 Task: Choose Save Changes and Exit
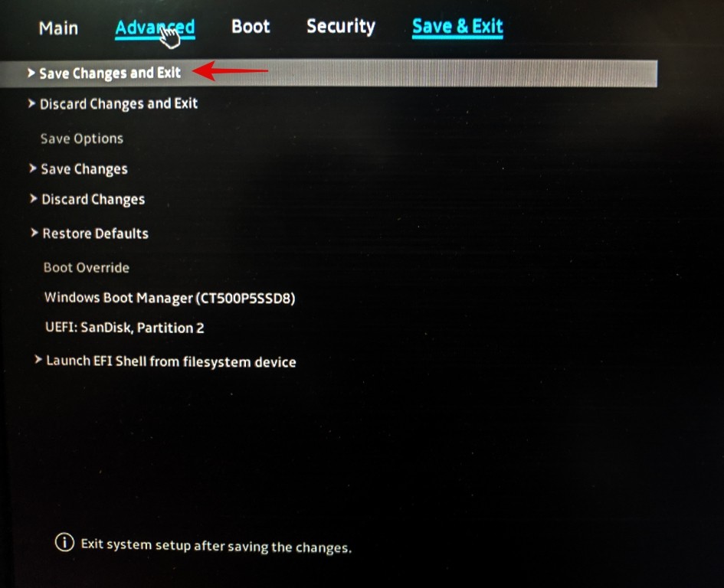coord(329,73)
